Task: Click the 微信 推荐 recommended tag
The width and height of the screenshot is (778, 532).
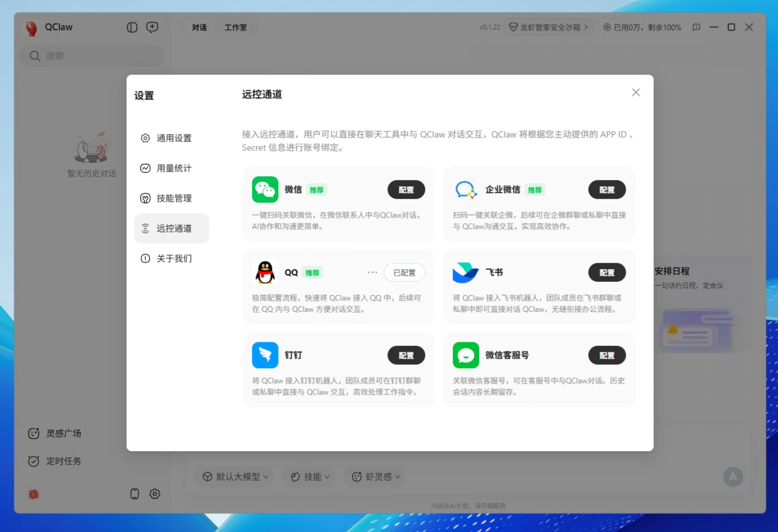Action: 316,190
